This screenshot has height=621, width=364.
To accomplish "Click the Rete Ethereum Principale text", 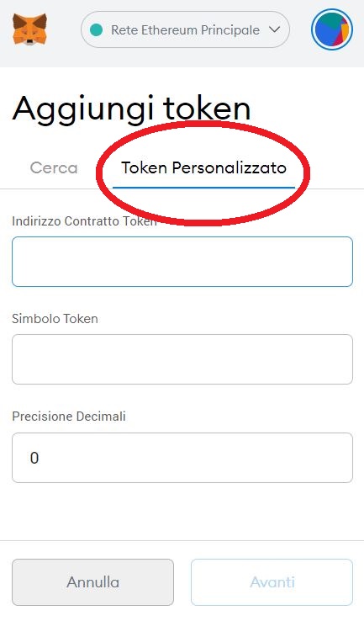I will click(185, 30).
